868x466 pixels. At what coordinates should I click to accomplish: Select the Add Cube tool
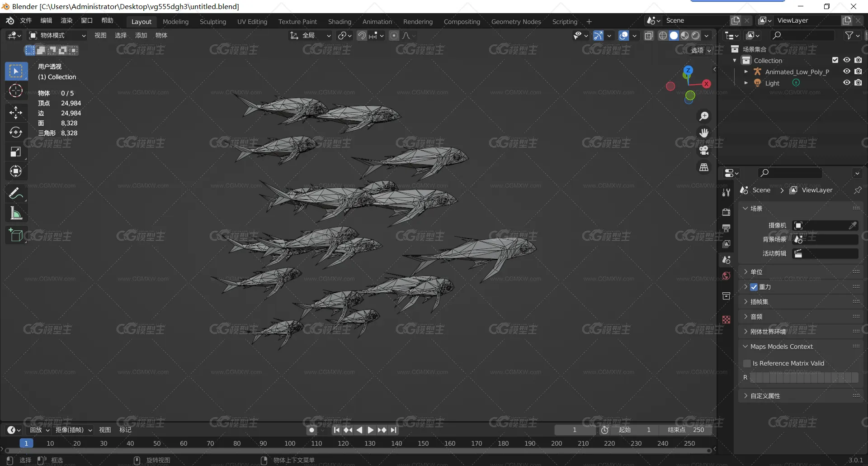[16, 235]
